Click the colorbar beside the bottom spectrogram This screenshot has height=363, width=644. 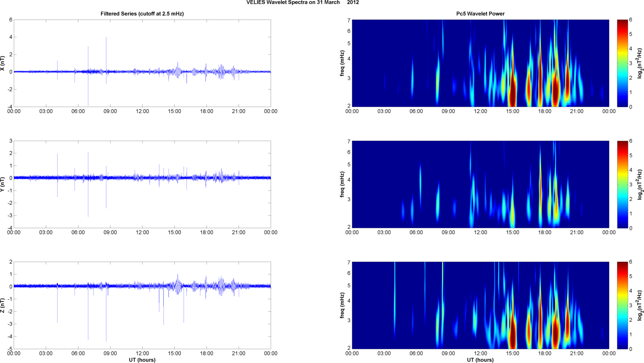pyautogui.click(x=622, y=305)
